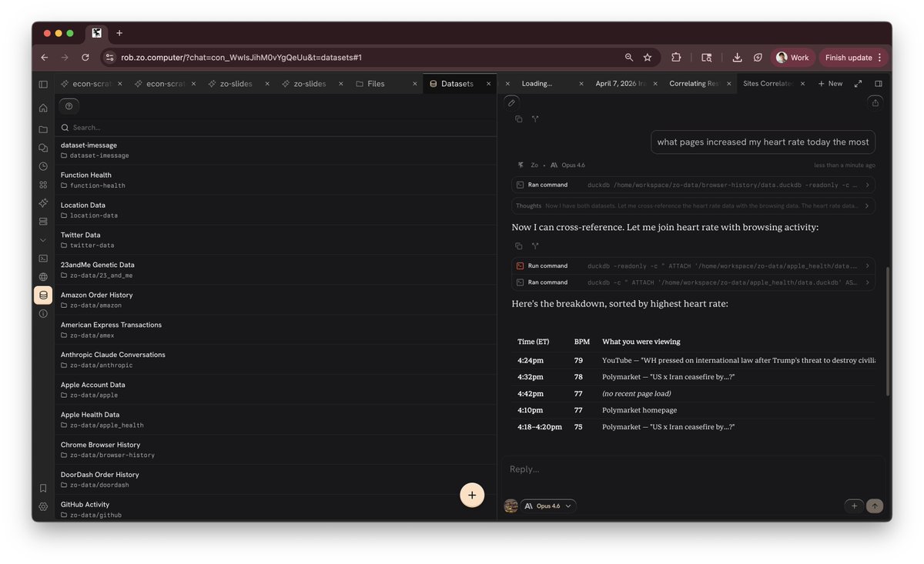The height and width of the screenshot is (564, 924).
Task: Open the bookmark icon in sidebar
Action: pyautogui.click(x=43, y=488)
